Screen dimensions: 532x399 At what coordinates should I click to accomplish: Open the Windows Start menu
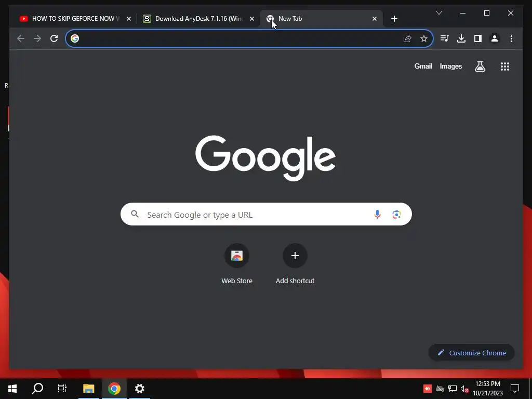[x=12, y=388]
